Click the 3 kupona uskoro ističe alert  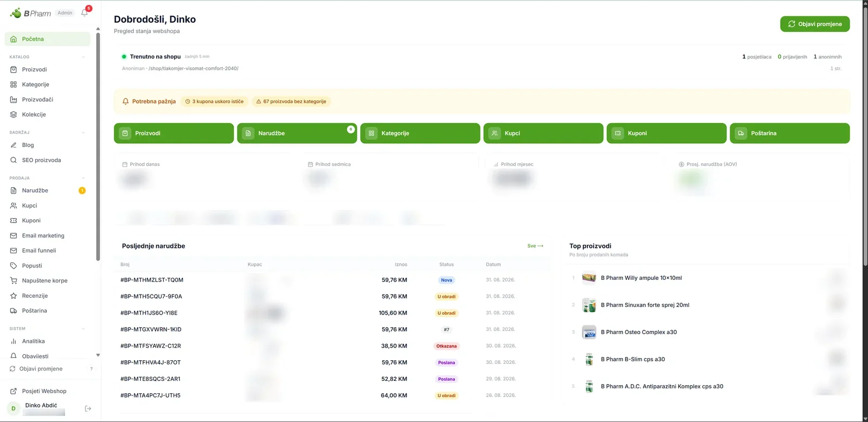tap(214, 101)
